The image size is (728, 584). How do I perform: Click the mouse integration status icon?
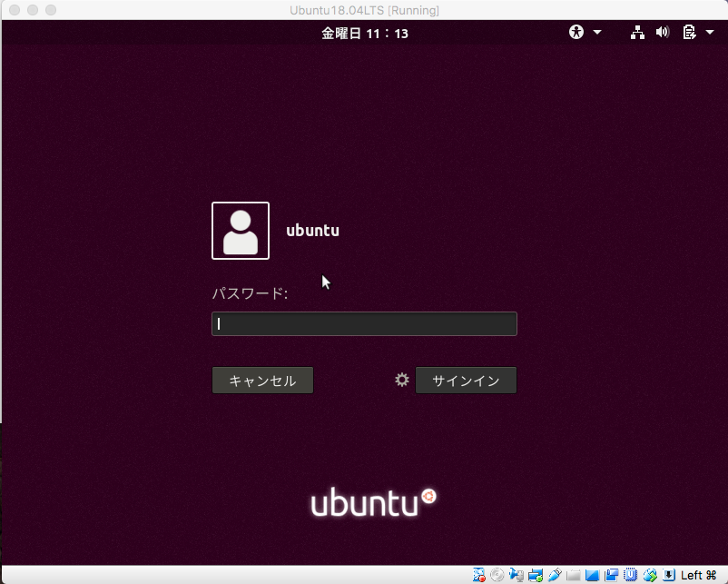point(650,575)
